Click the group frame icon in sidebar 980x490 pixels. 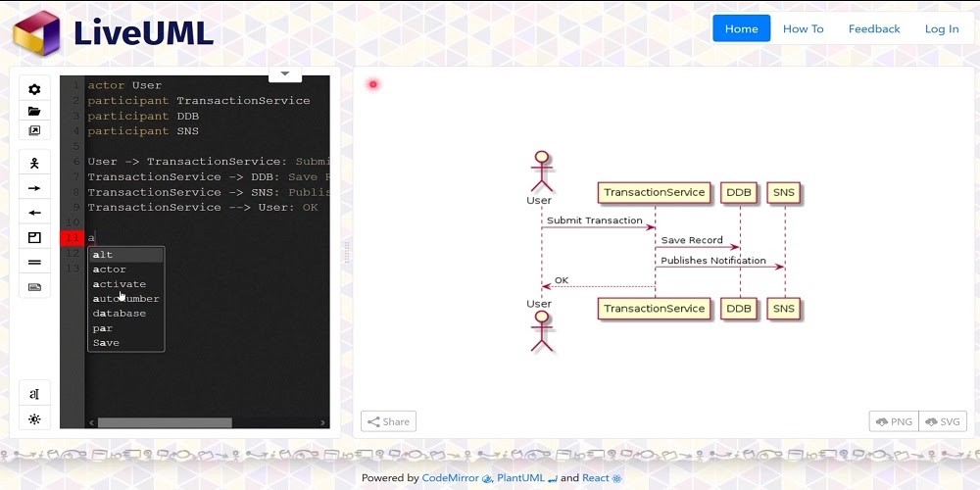(34, 237)
